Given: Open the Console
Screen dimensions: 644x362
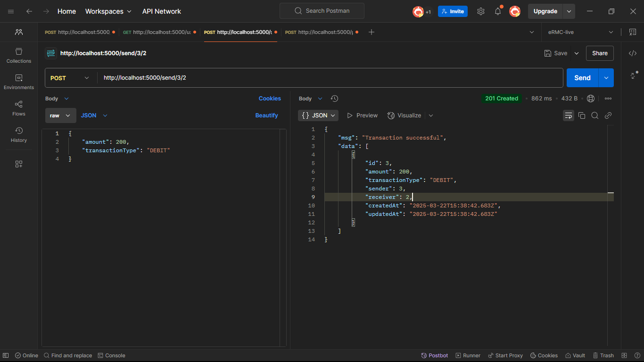Looking at the screenshot, I should (112, 355).
